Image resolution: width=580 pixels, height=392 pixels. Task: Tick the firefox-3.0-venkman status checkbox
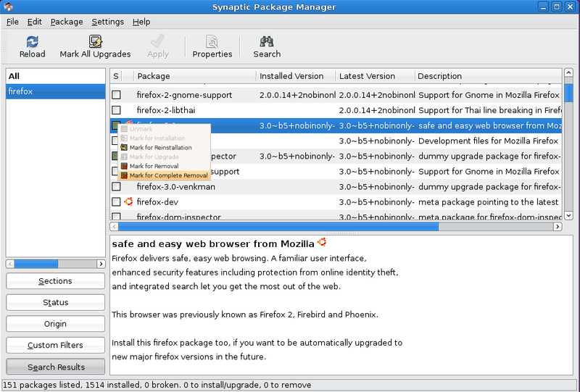click(117, 187)
